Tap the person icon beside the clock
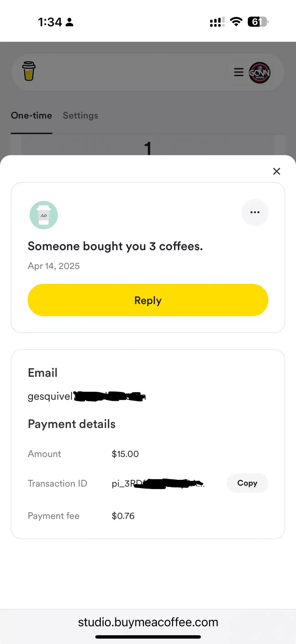 pyautogui.click(x=69, y=22)
